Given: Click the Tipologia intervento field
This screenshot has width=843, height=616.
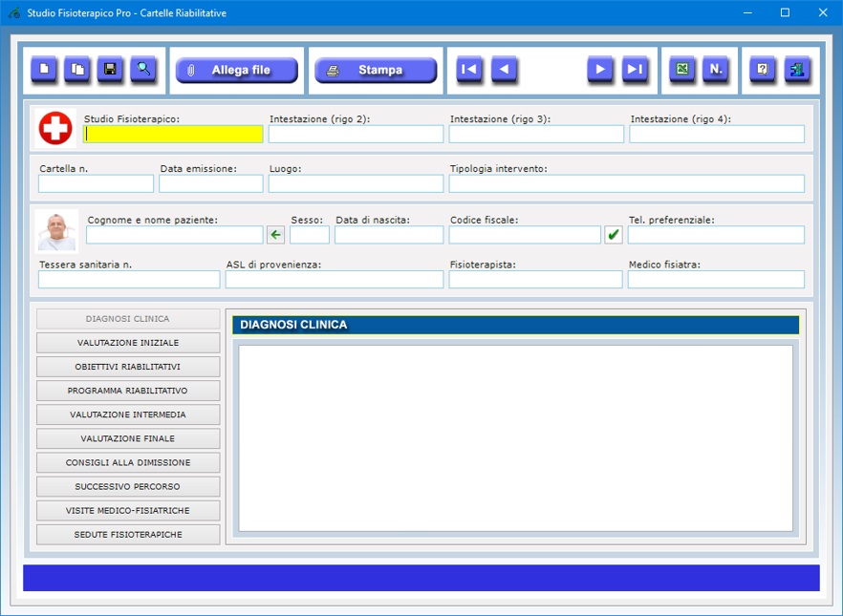Looking at the screenshot, I should click(627, 183).
